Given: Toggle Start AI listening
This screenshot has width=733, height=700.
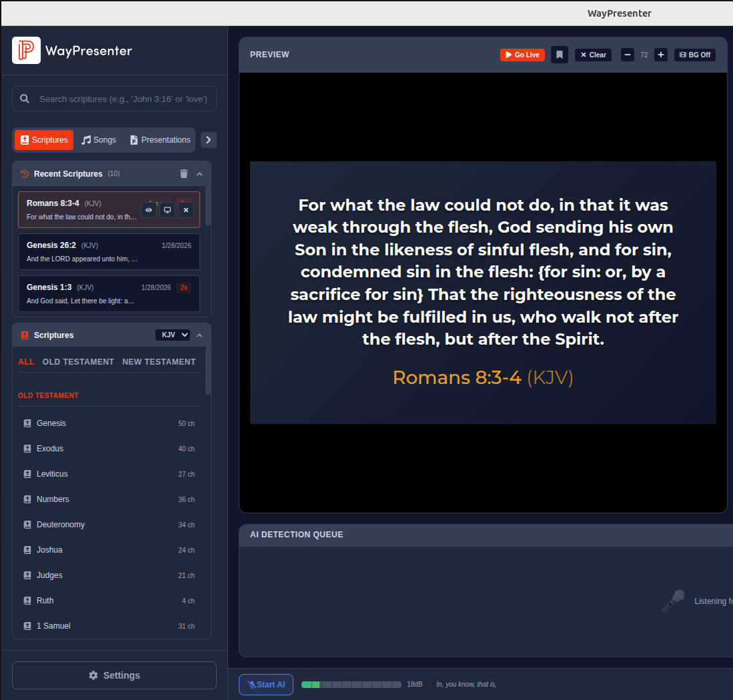Looking at the screenshot, I should click(266, 685).
